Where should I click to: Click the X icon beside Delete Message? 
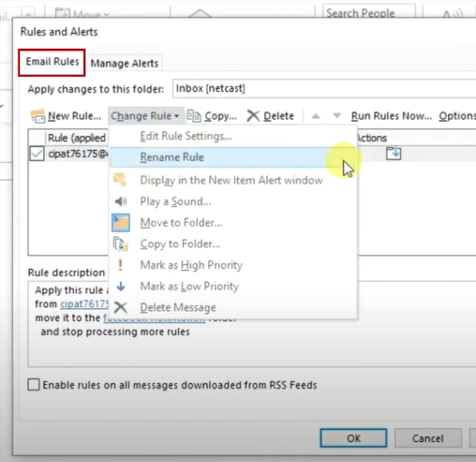[121, 308]
